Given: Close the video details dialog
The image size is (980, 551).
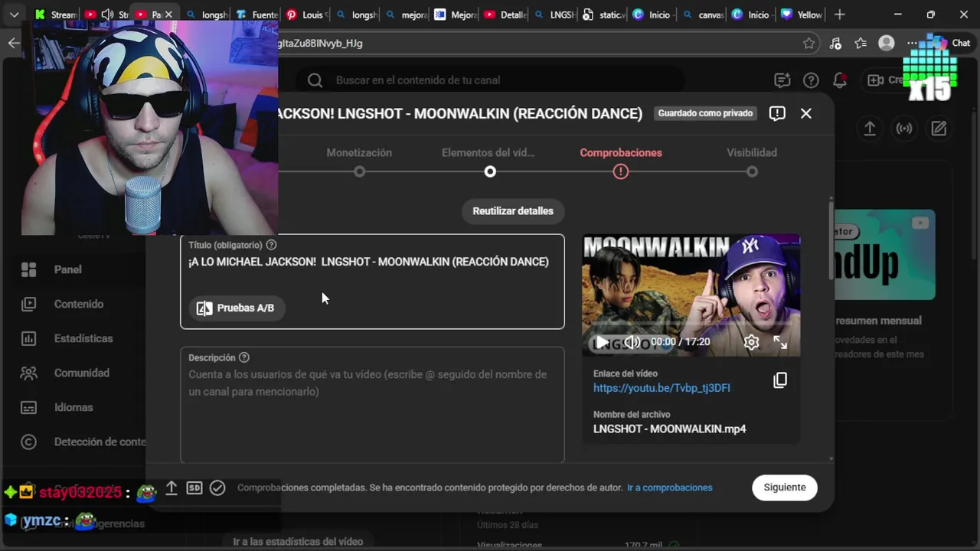Looking at the screenshot, I should (x=806, y=113).
